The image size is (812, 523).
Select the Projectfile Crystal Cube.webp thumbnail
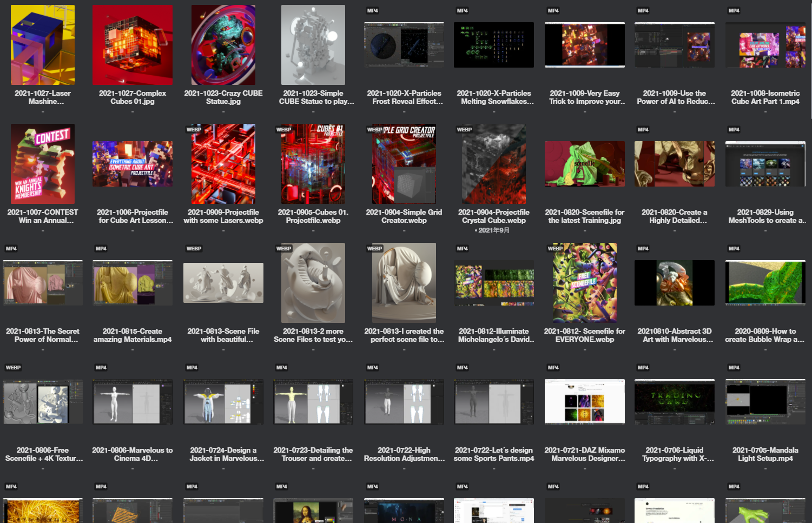pyautogui.click(x=494, y=164)
